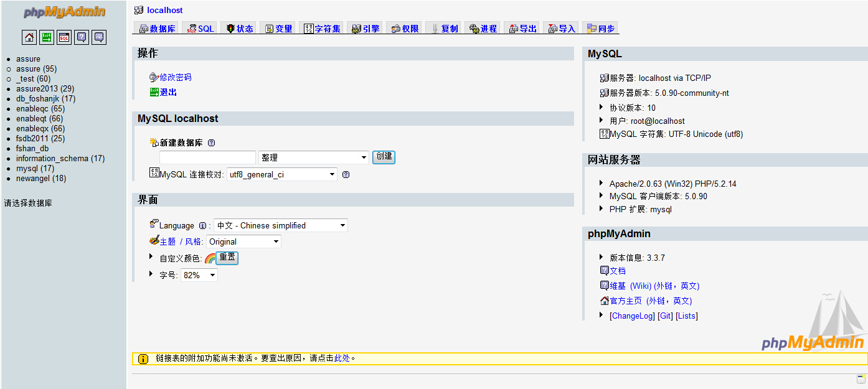Switch to the SQL tab
Image resolution: width=868 pixels, height=389 pixels.
pos(200,29)
